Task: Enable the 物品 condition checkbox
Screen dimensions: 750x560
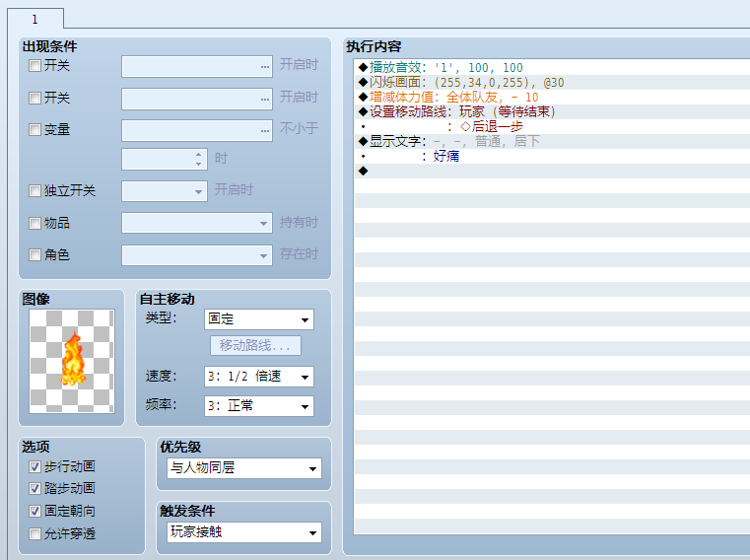Action: 34,223
